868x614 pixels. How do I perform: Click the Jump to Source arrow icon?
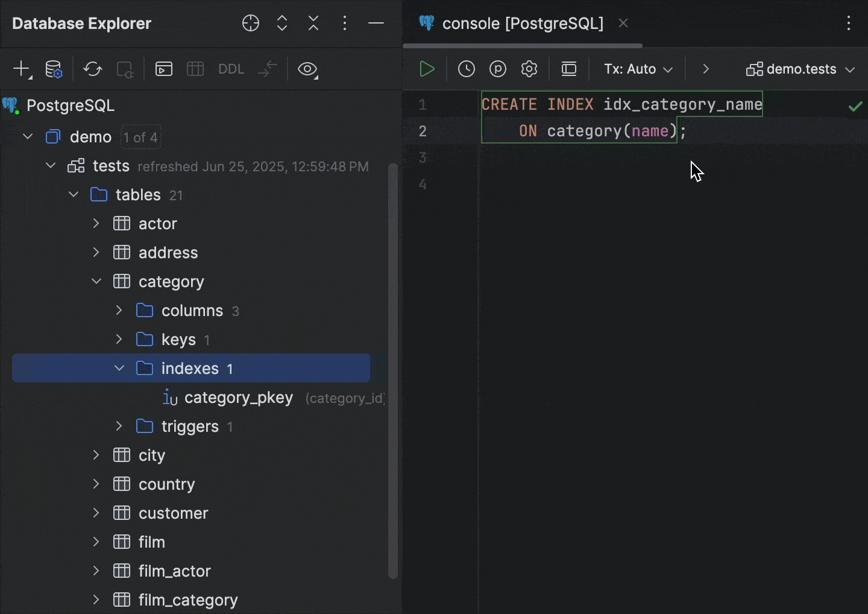(x=268, y=69)
